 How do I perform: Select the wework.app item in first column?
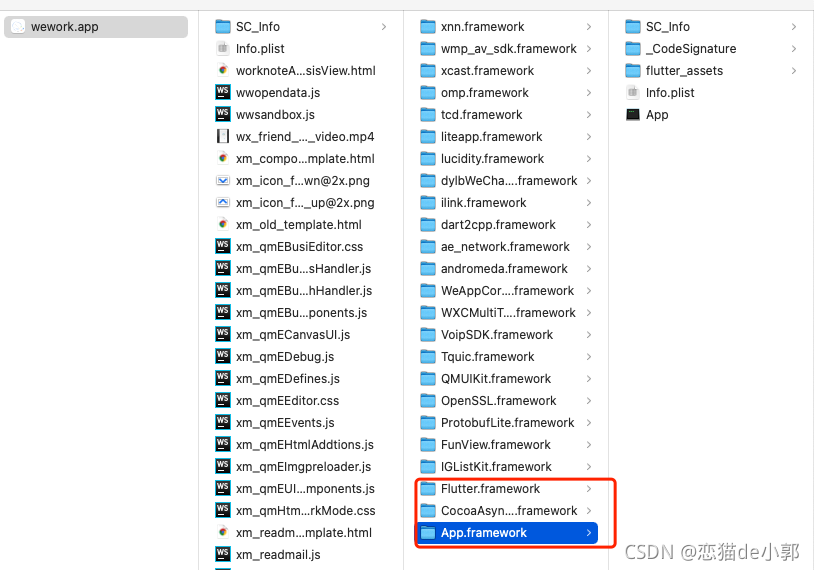tap(96, 26)
